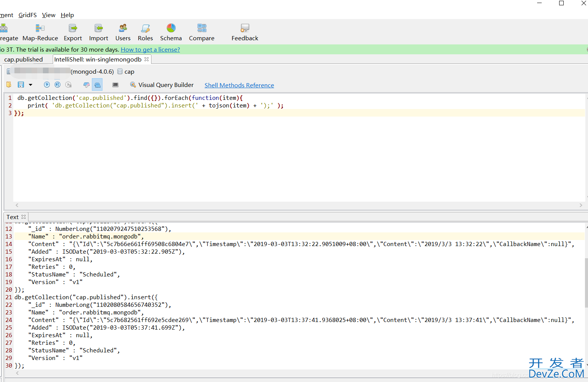Image resolution: width=588 pixels, height=382 pixels.
Task: Open the Help menu
Action: point(67,15)
